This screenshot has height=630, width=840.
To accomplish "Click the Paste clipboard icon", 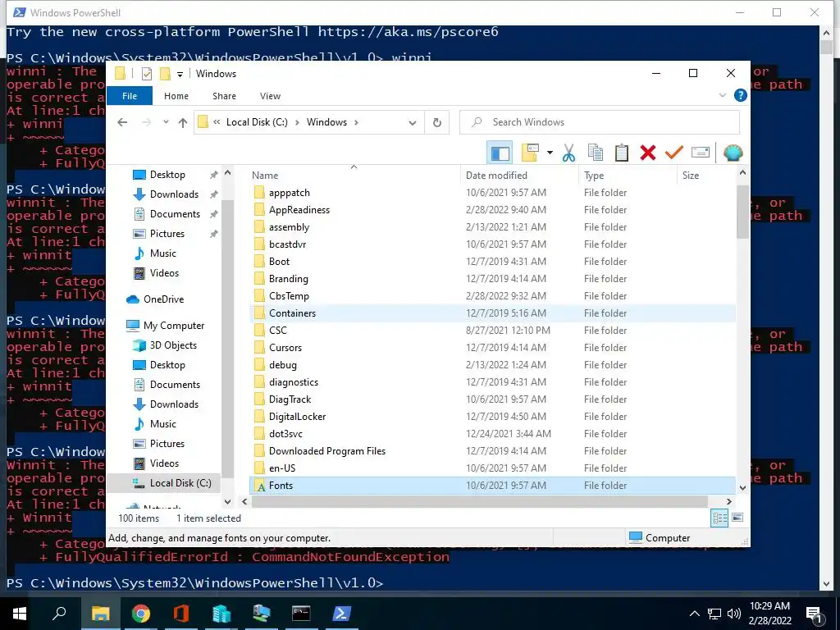I will coord(622,153).
